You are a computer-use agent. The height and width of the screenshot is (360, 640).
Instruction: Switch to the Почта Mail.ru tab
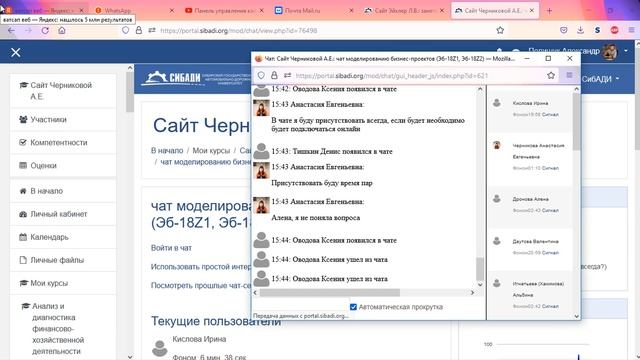314,11
